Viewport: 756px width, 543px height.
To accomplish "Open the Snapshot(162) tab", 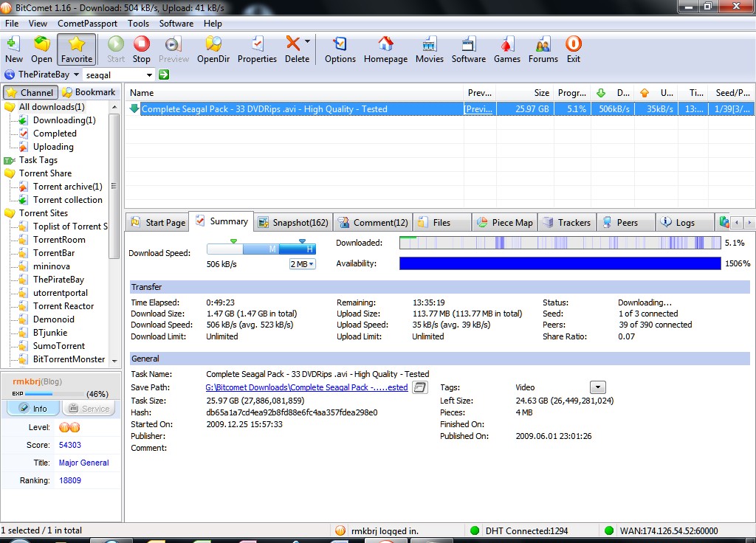I will click(293, 222).
